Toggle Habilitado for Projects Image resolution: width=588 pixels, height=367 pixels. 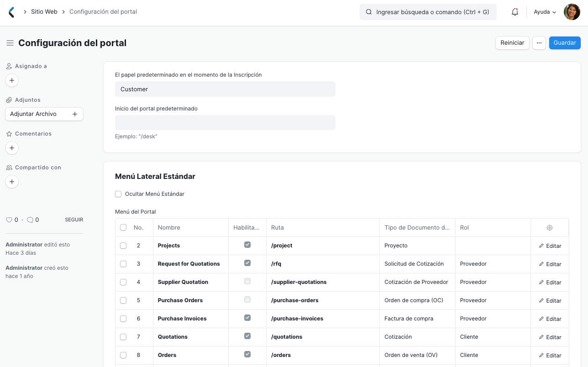pos(247,245)
